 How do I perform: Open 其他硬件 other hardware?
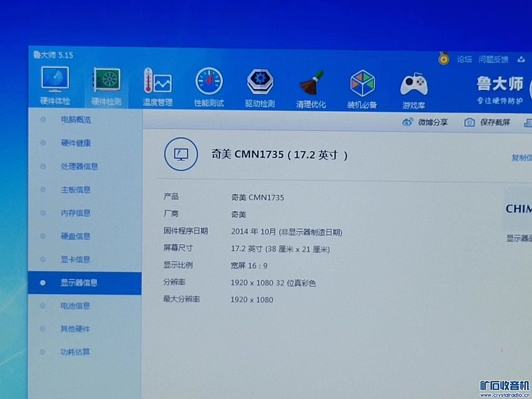[x=75, y=329]
